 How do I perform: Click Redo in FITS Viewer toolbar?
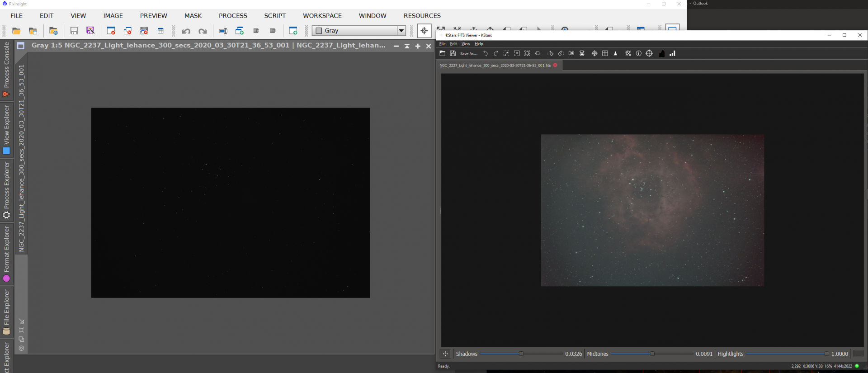pyautogui.click(x=495, y=53)
